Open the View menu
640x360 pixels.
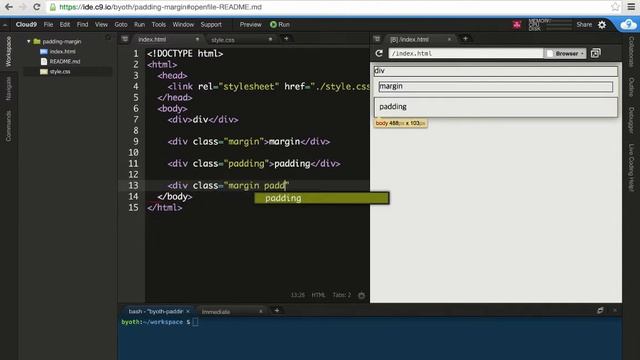pos(101,24)
